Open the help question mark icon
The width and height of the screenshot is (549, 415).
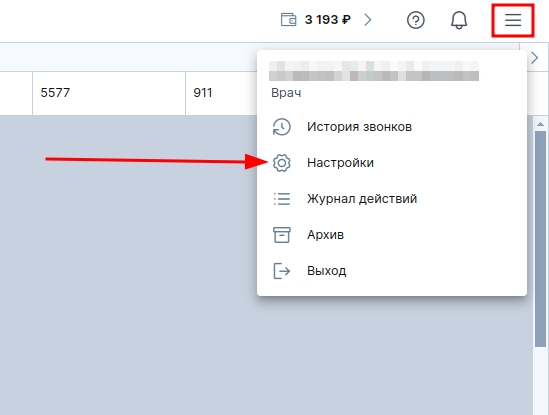pyautogui.click(x=416, y=20)
